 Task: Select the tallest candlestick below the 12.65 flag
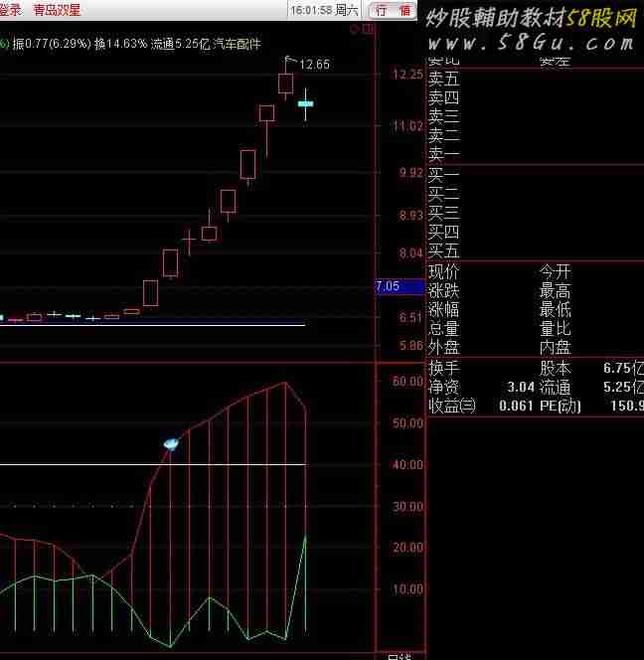pos(286,83)
